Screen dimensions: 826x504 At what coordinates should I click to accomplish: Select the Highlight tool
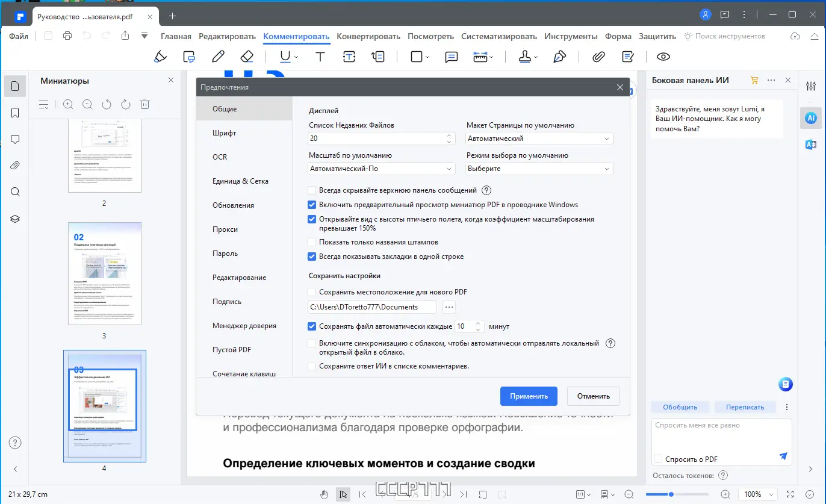[160, 56]
